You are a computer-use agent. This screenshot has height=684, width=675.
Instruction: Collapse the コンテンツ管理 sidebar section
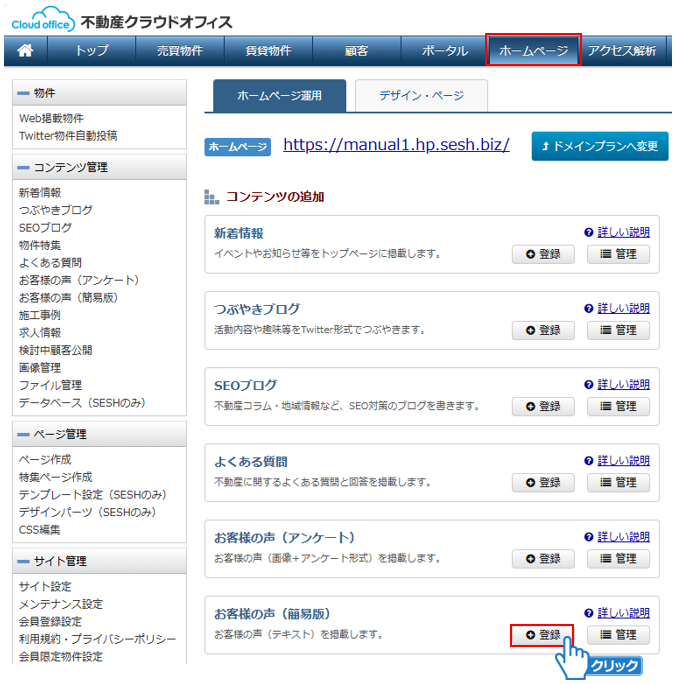(24, 167)
